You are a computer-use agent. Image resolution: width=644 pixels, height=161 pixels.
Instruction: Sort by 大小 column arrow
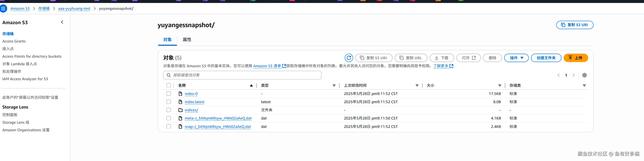click(500, 86)
